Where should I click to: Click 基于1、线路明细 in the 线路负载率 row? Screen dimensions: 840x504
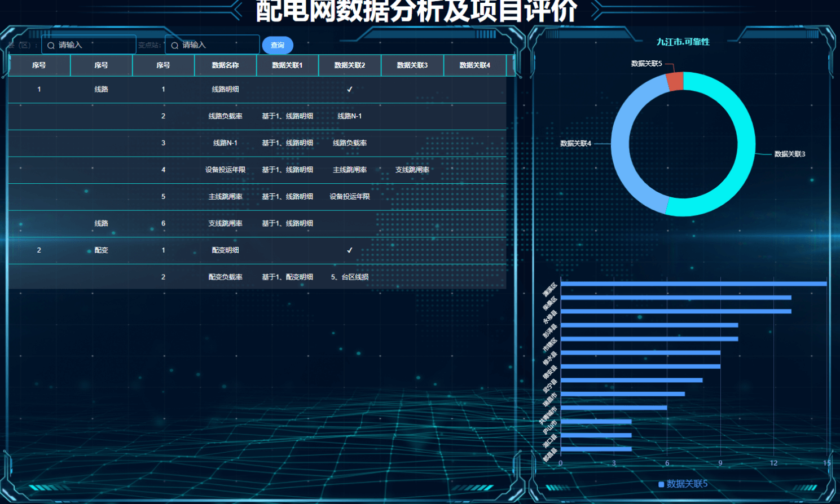click(287, 116)
